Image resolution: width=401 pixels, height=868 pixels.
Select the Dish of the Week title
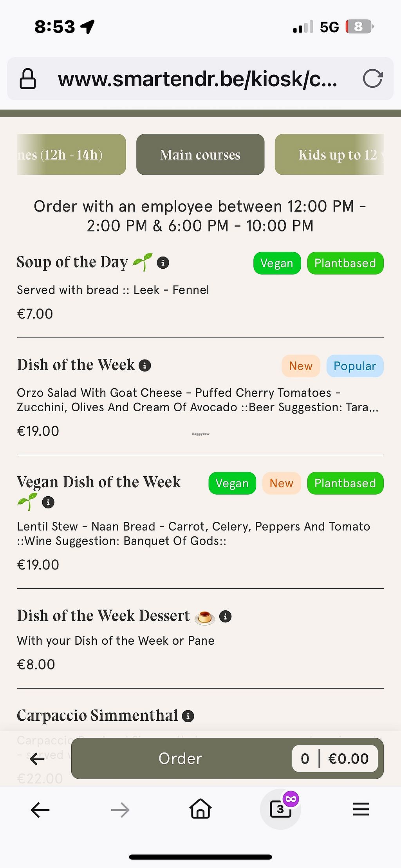click(x=76, y=365)
